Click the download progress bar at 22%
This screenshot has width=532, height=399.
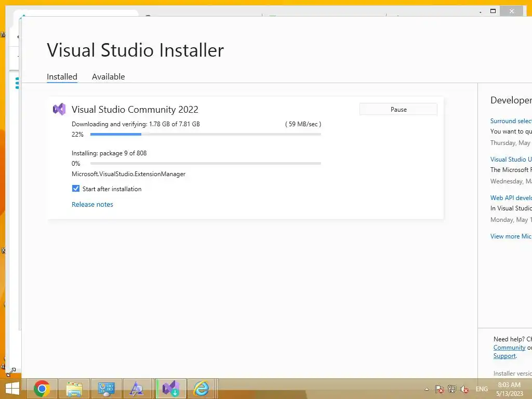(x=206, y=135)
